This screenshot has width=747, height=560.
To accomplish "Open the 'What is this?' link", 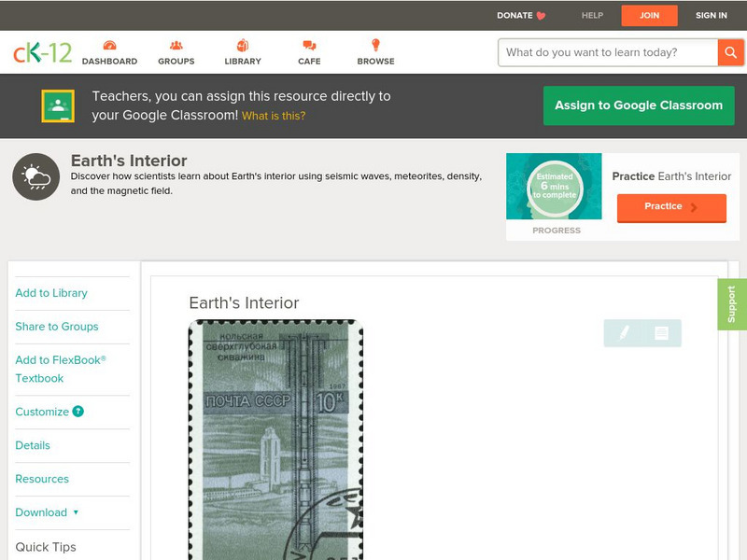I will point(274,116).
